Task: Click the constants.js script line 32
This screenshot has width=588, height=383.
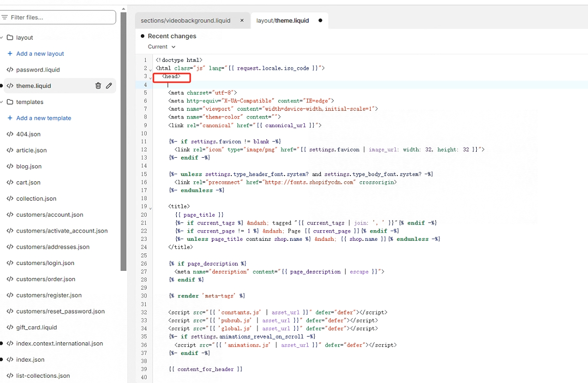Action: click(x=278, y=312)
